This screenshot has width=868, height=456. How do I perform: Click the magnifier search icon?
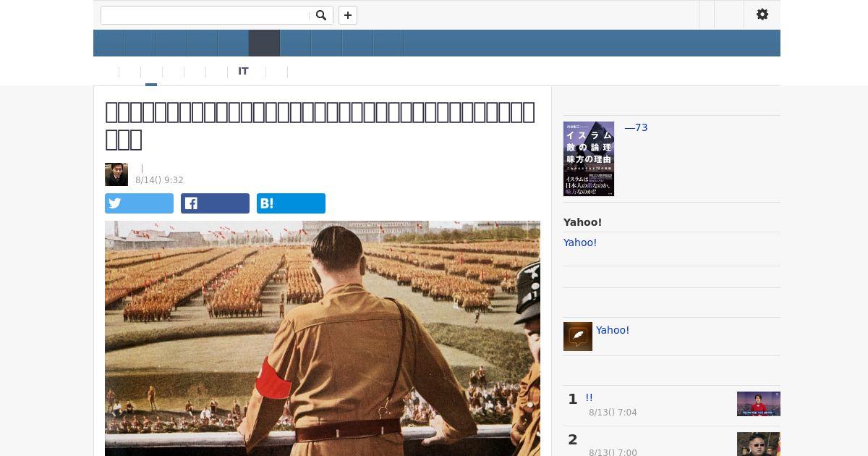pos(321,15)
